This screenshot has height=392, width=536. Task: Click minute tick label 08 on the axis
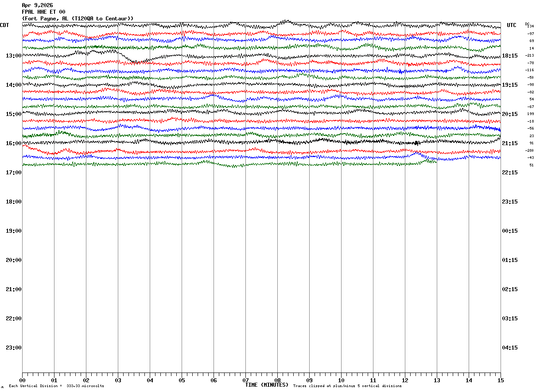tap(277, 380)
